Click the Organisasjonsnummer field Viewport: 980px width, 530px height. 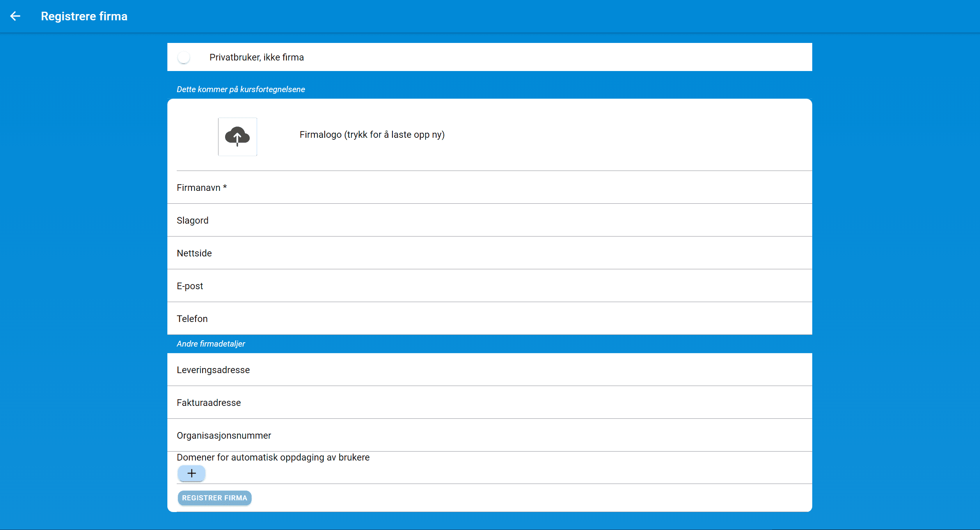(489, 436)
